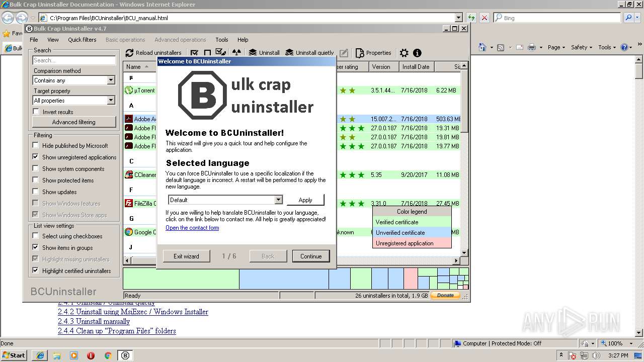Enable Select using checkboxes option

[x=35, y=236]
